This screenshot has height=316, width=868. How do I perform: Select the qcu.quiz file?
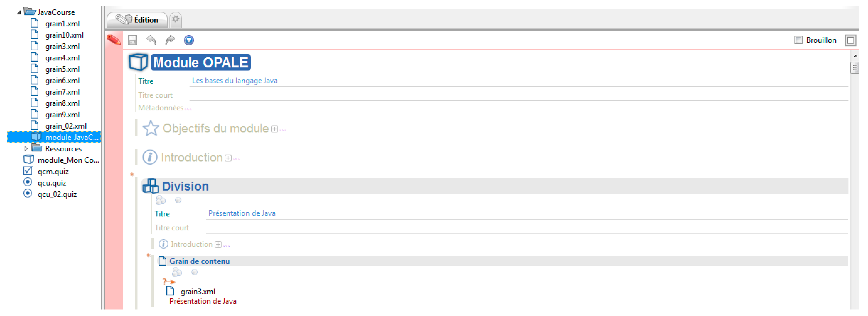(52, 183)
